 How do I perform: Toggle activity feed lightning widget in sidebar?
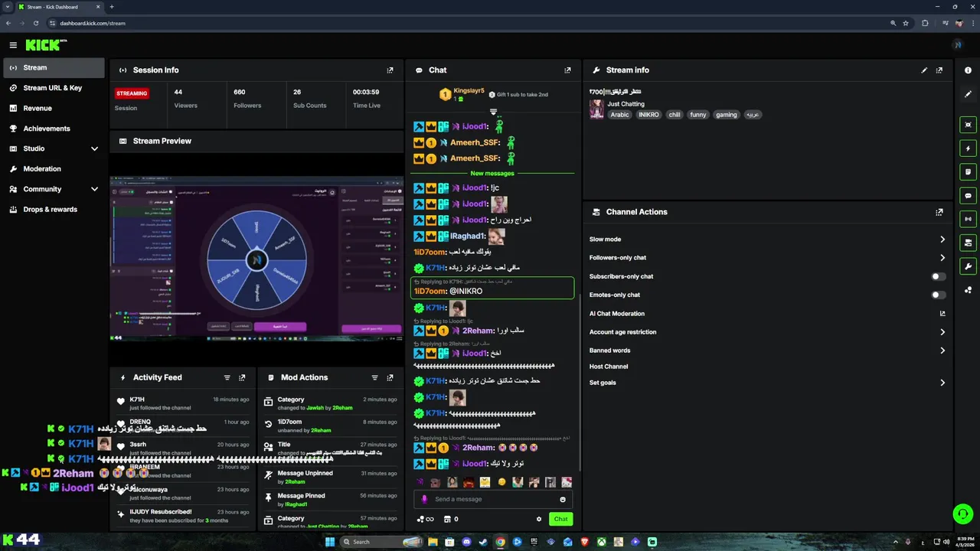[x=969, y=148]
